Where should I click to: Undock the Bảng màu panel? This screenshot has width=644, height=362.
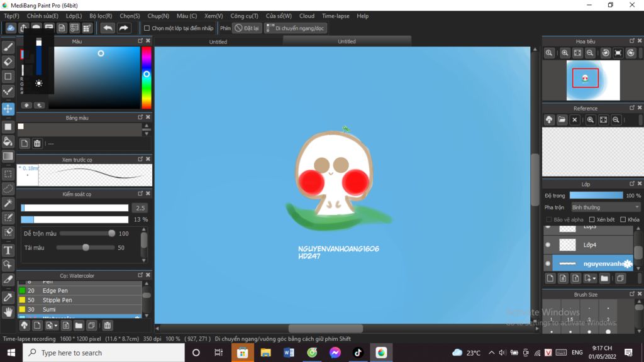tap(140, 117)
